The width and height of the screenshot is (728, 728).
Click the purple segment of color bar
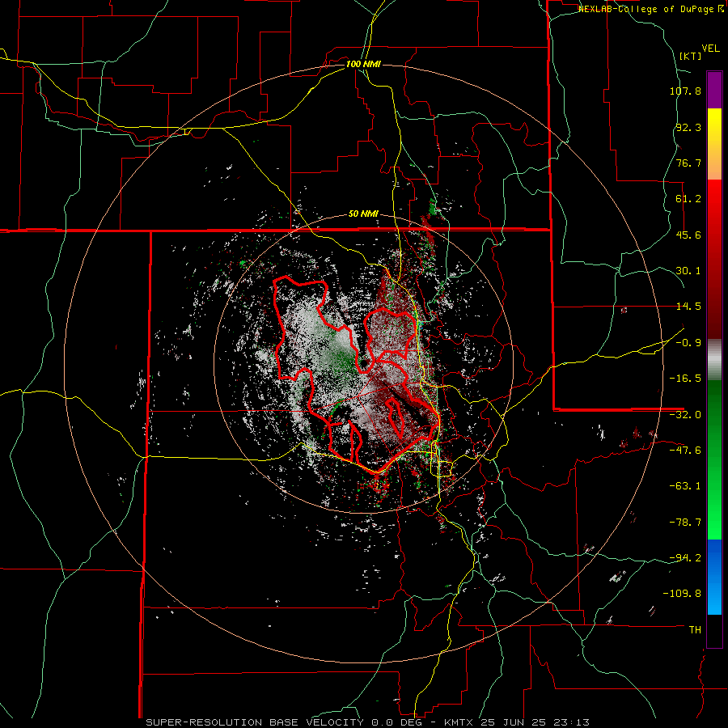point(714,90)
